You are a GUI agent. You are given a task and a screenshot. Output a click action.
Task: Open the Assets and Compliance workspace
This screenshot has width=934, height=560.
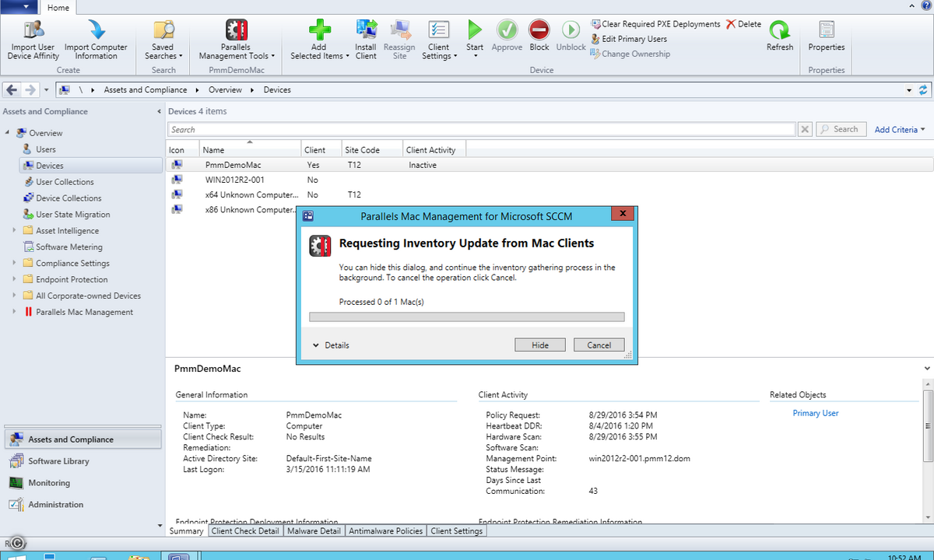(x=82, y=439)
